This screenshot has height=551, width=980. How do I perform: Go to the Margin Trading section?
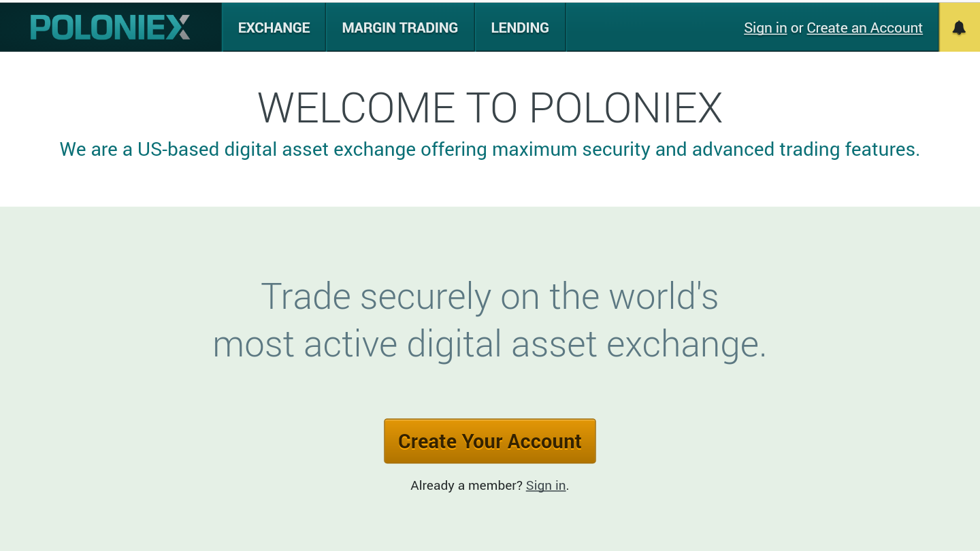point(399,28)
